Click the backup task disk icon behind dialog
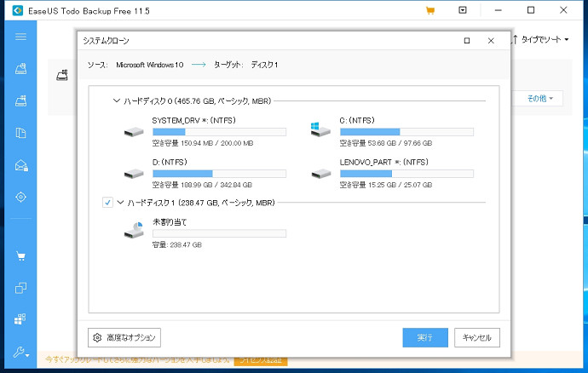Image resolution: width=588 pixels, height=373 pixels. click(x=62, y=75)
